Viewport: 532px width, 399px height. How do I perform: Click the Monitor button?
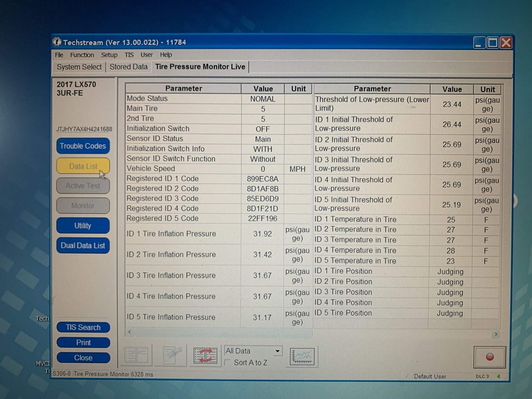coord(83,206)
